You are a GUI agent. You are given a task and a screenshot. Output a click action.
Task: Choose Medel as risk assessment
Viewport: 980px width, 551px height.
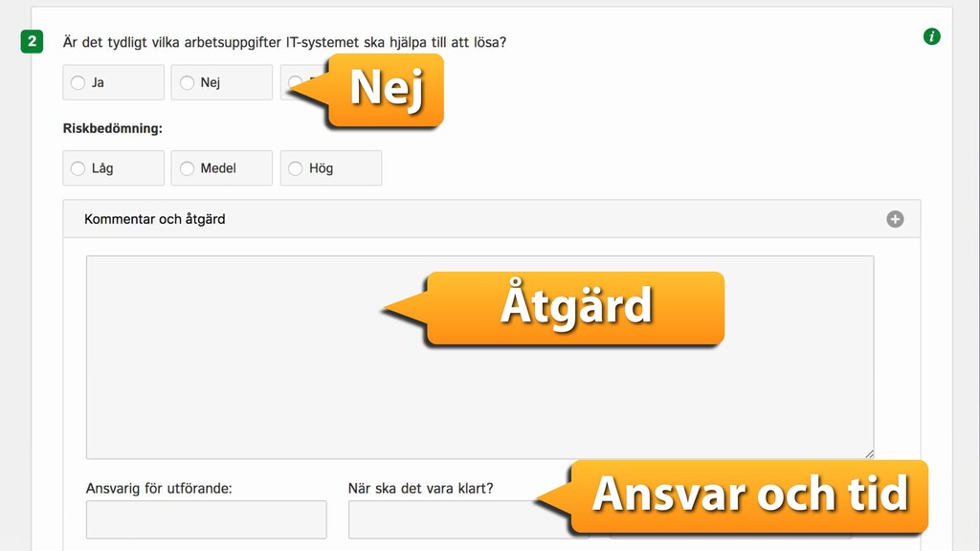click(187, 168)
